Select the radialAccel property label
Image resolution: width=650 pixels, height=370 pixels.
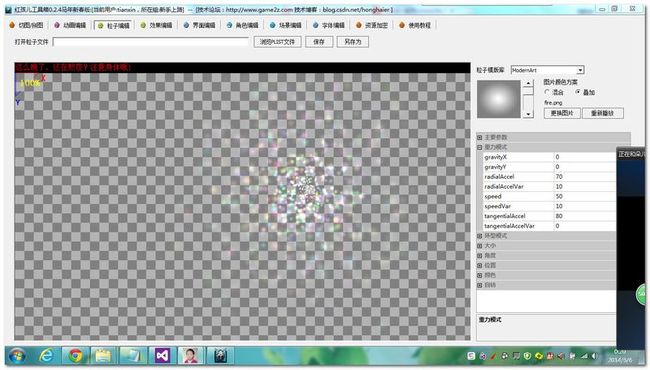pos(499,177)
